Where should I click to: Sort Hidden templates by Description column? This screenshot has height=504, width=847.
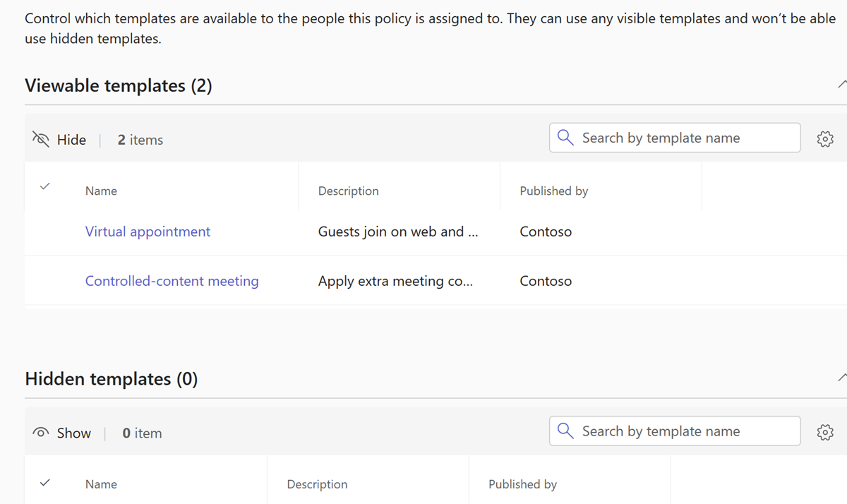(x=317, y=484)
